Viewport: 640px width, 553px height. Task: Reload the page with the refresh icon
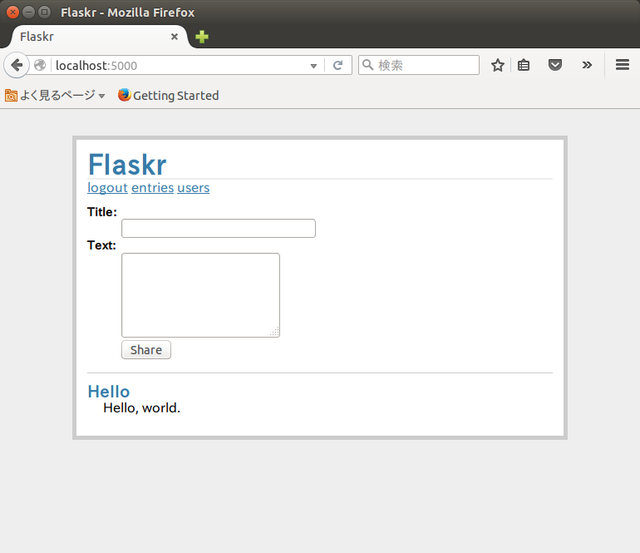(338, 65)
